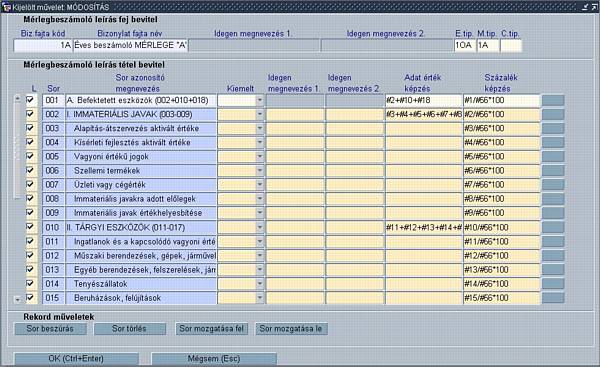
Task: Select row Immateriális javakra adott előlegek
Action: click(x=141, y=199)
